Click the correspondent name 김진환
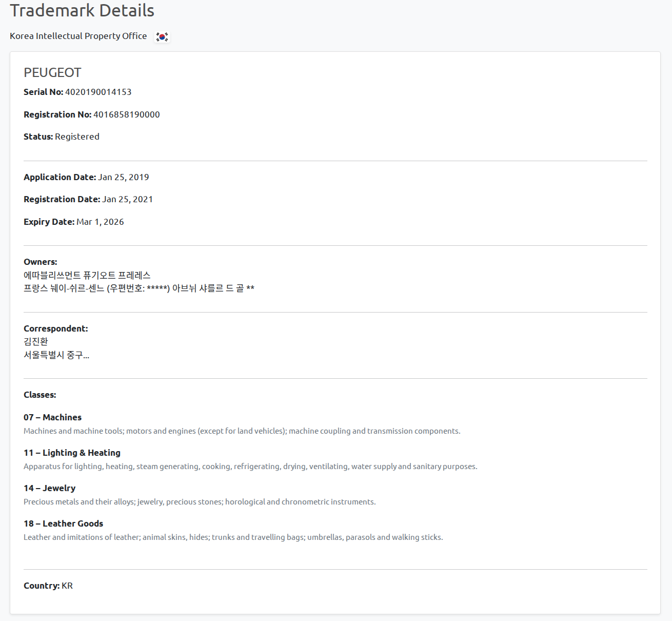This screenshot has height=621, width=672. click(35, 341)
